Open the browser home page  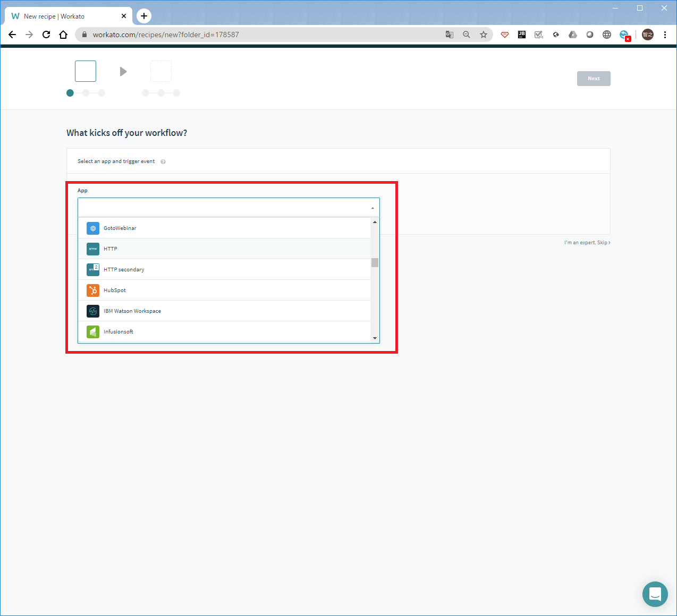tap(63, 35)
